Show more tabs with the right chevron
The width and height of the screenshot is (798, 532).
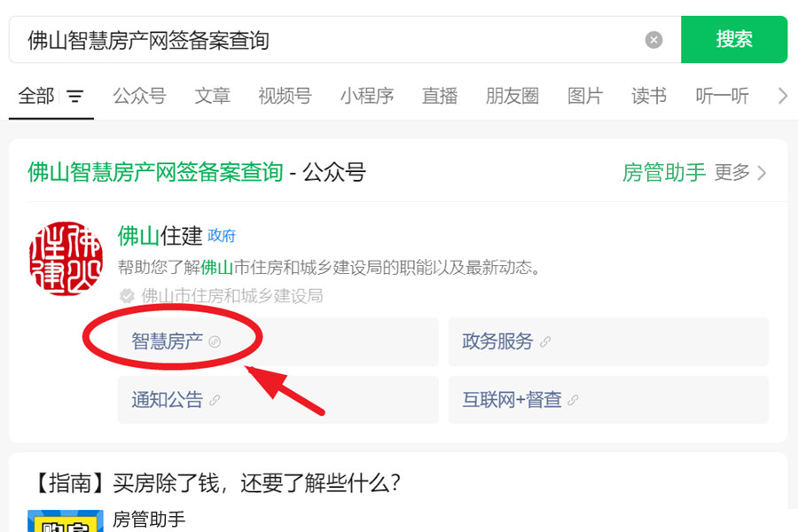(x=782, y=96)
